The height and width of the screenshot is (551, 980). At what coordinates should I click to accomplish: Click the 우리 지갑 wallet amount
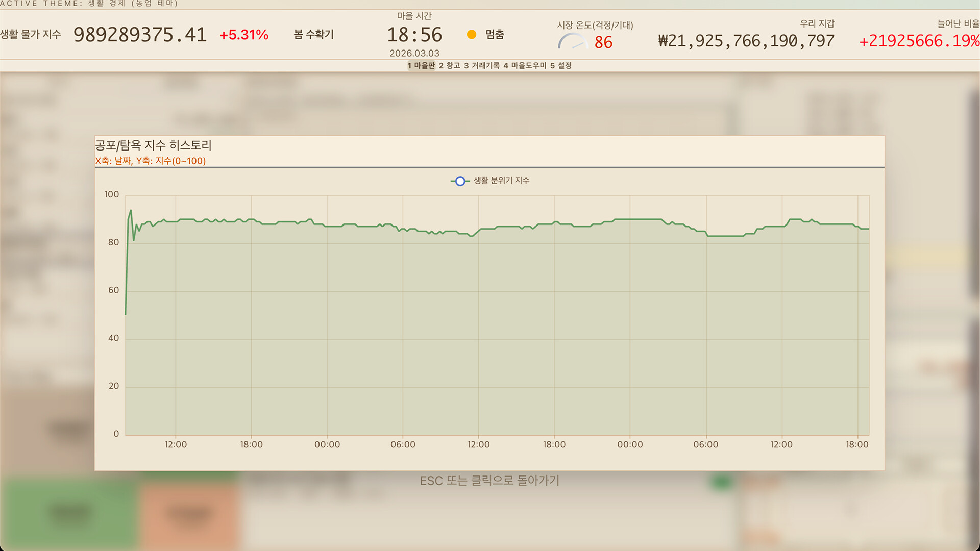click(746, 41)
